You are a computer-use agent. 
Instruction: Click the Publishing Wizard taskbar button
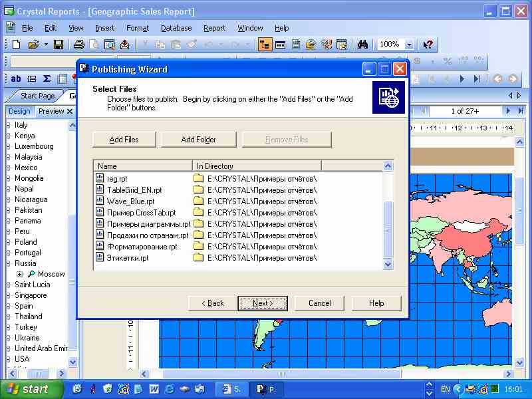[x=267, y=389]
